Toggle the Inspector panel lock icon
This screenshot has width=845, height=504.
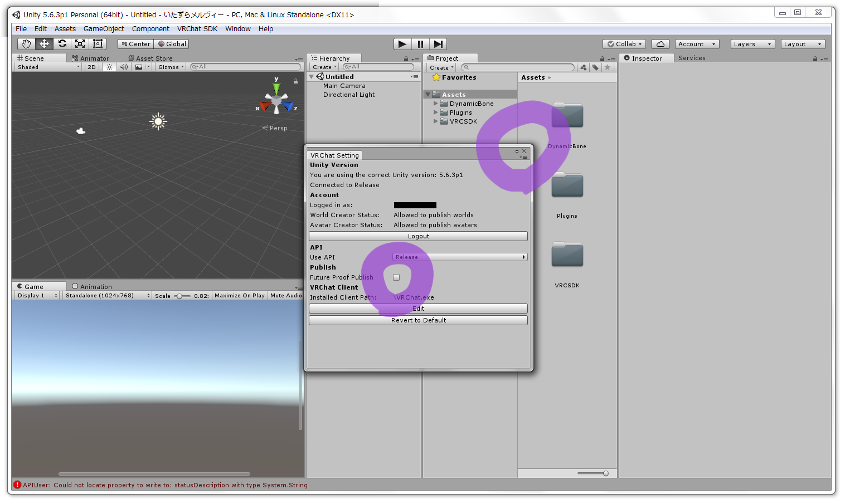(x=815, y=58)
